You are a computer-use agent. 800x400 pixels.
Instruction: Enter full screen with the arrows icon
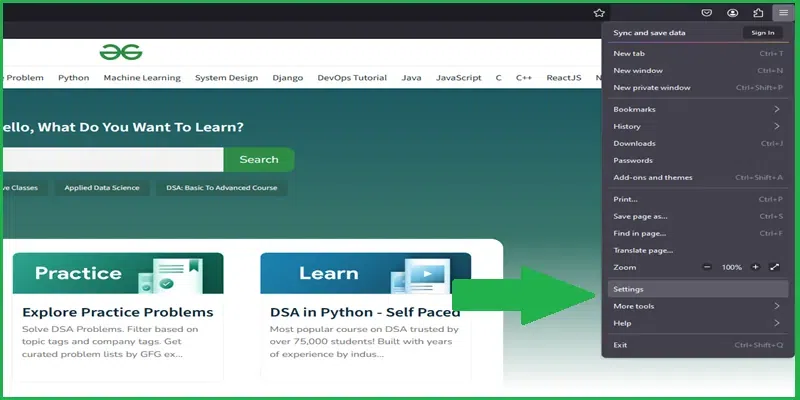774,267
